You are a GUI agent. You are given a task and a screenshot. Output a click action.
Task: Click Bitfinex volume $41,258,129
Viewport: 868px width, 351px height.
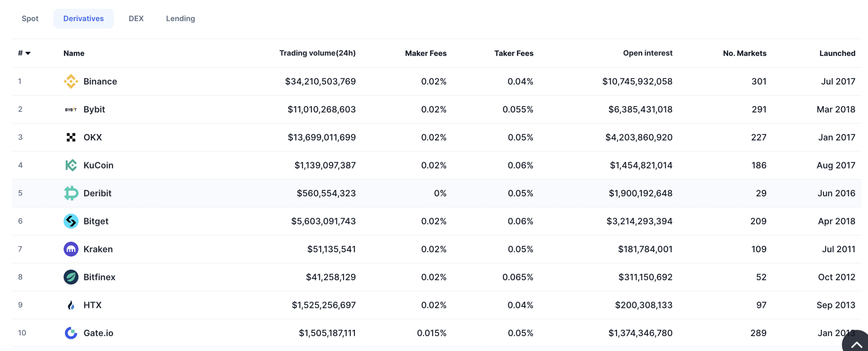[331, 277]
